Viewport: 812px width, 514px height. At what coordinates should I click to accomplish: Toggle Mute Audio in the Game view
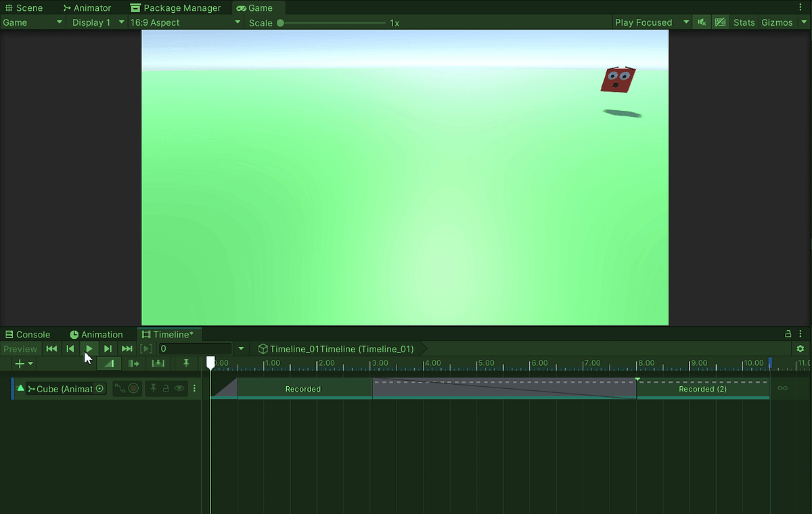coord(700,22)
